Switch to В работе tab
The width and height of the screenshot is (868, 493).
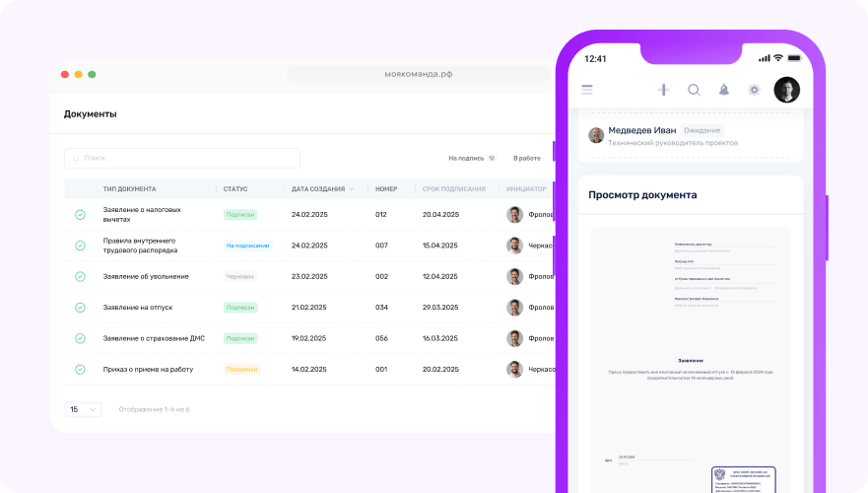[x=526, y=159]
